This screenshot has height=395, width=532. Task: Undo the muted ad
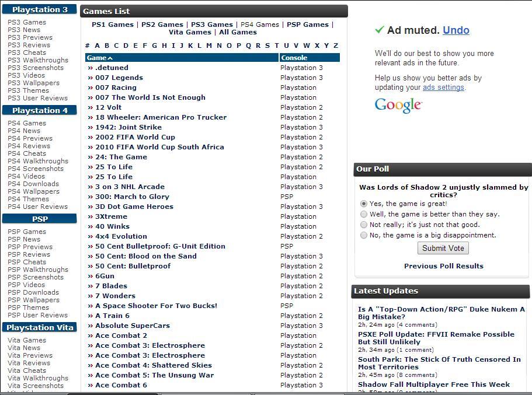tap(456, 30)
